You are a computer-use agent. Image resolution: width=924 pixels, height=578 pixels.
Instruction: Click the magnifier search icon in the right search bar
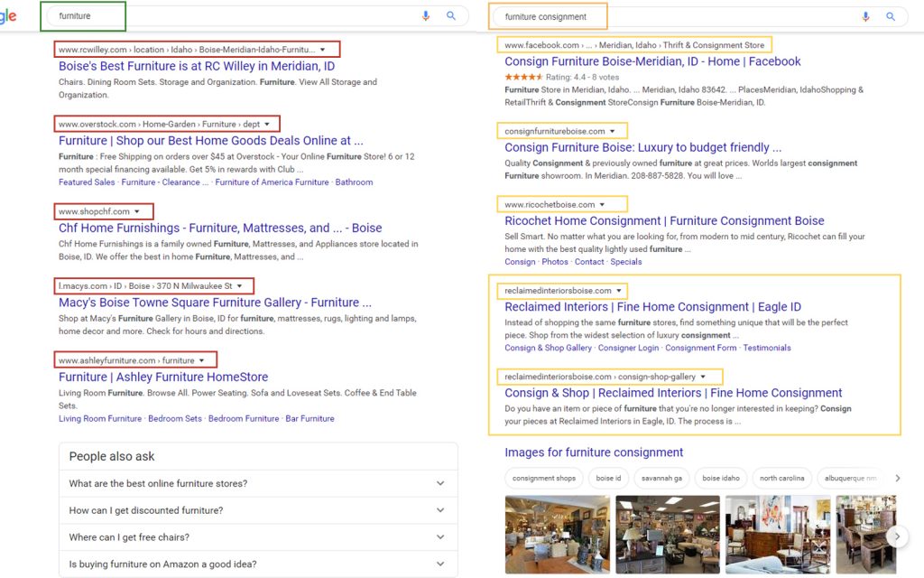(x=892, y=15)
